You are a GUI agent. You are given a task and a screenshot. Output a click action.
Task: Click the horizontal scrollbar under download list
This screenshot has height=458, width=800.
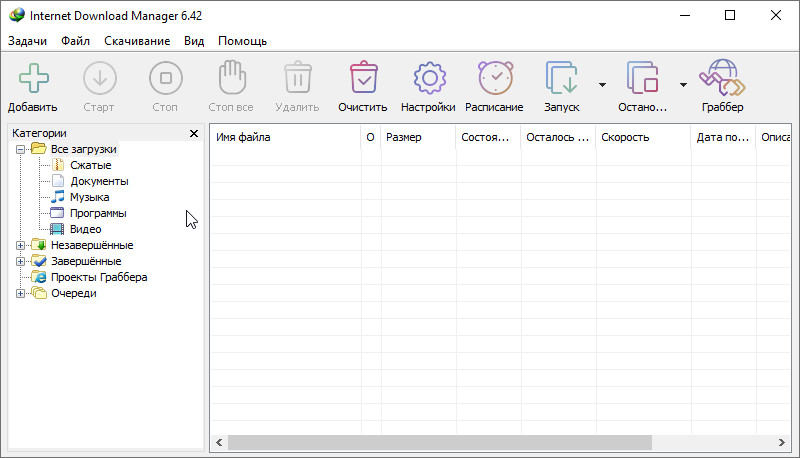(x=439, y=442)
